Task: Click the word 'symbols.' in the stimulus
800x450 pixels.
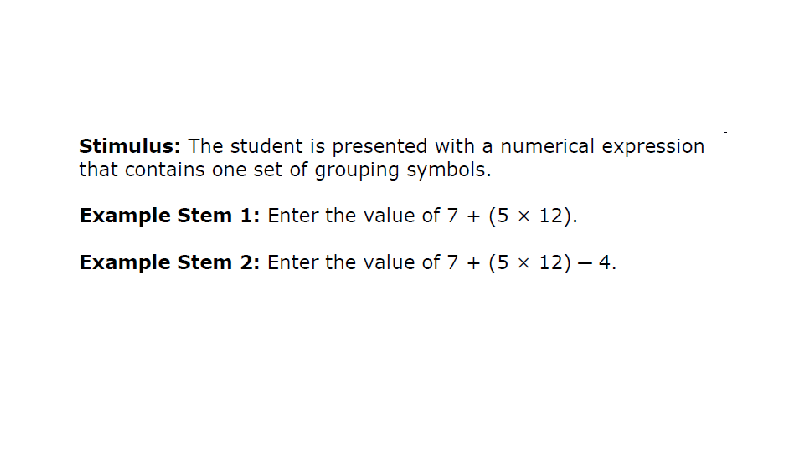Action: click(449, 171)
